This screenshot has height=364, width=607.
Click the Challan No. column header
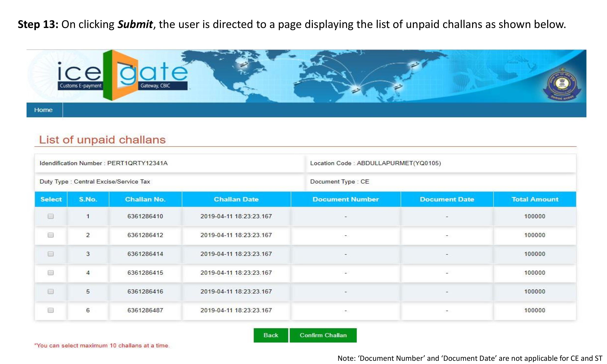146,199
